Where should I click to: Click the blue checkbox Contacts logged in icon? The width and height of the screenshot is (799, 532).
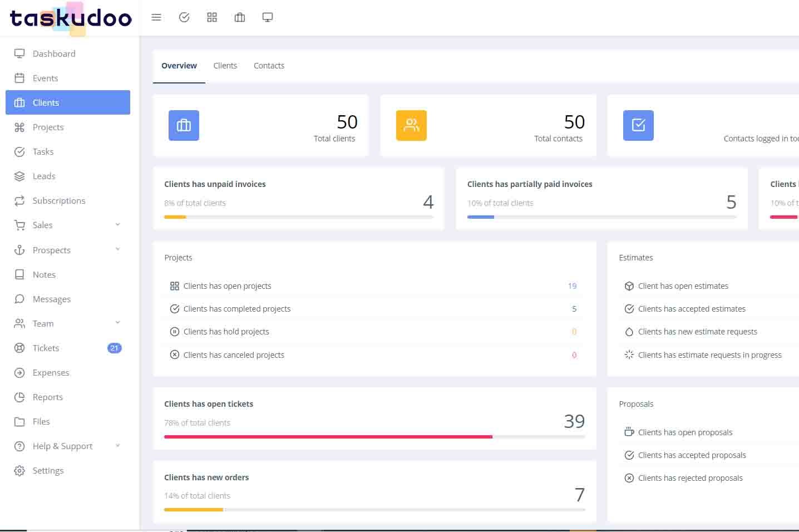[638, 125]
